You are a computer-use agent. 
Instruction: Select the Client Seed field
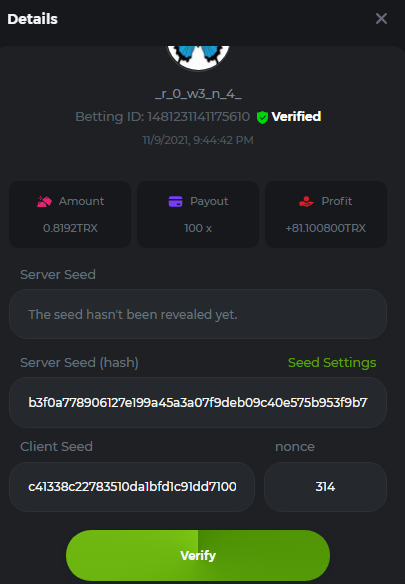click(x=132, y=487)
